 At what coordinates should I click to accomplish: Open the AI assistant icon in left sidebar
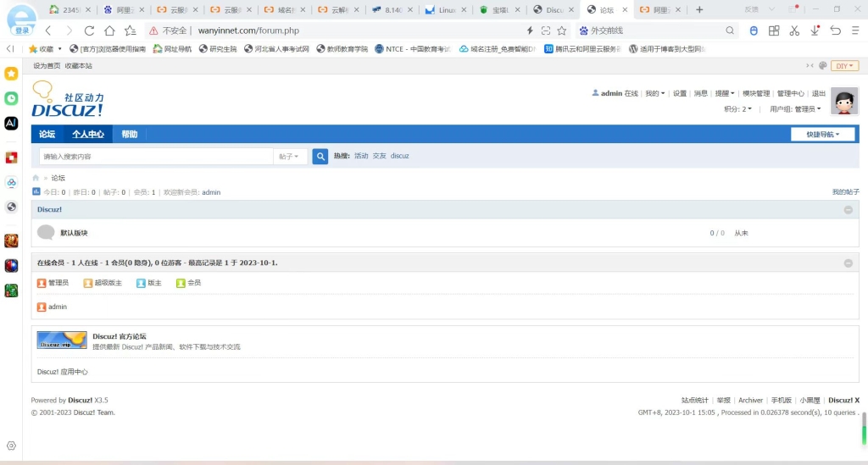[x=11, y=123]
